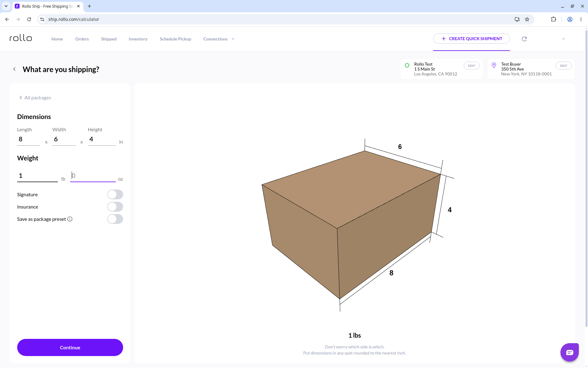Click the ounces weight field
This screenshot has width=588, height=368.
(x=93, y=176)
